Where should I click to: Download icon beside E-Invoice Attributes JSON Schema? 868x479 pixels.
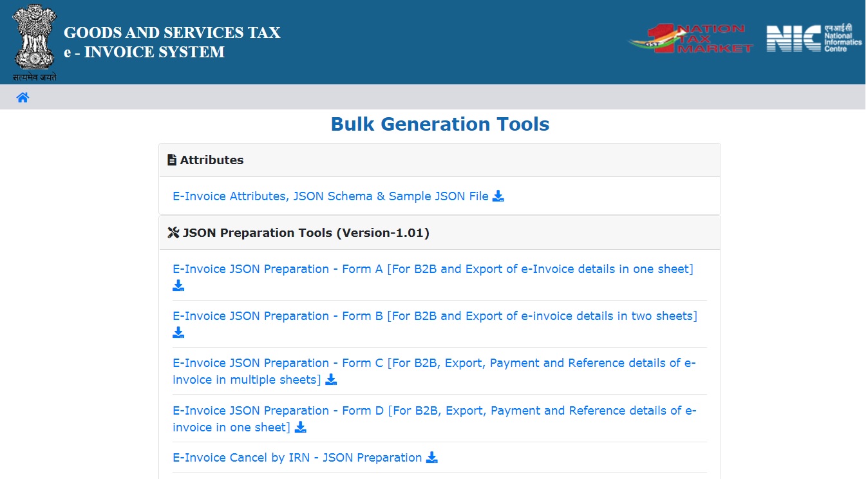[x=498, y=196]
